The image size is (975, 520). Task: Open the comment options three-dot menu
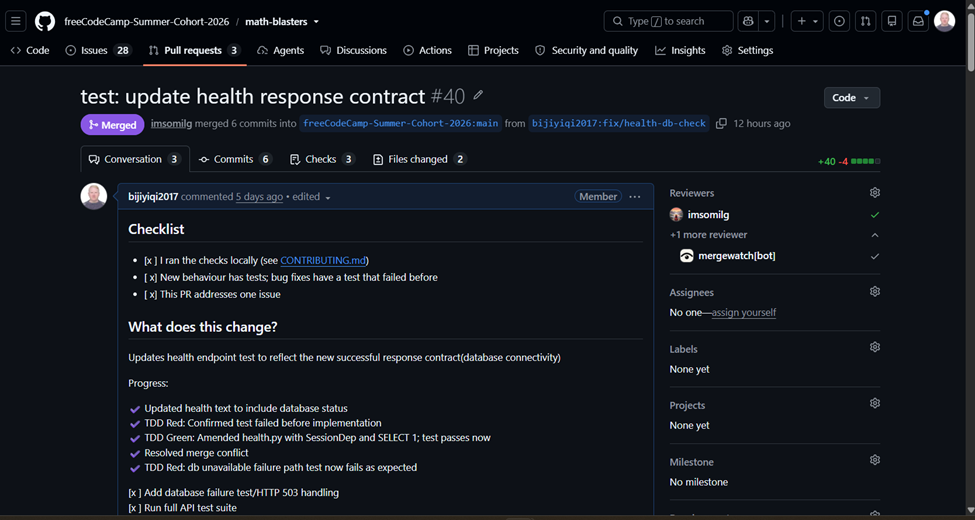[x=634, y=197]
